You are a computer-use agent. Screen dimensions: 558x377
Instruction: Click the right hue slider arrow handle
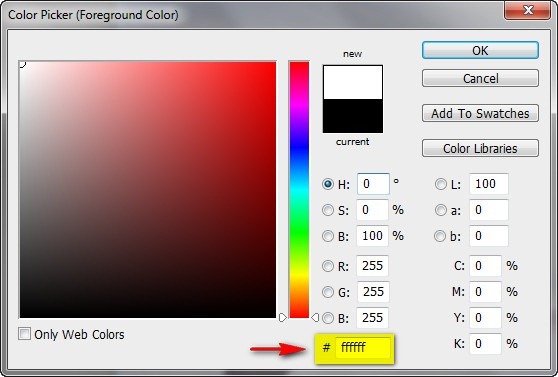(x=315, y=318)
